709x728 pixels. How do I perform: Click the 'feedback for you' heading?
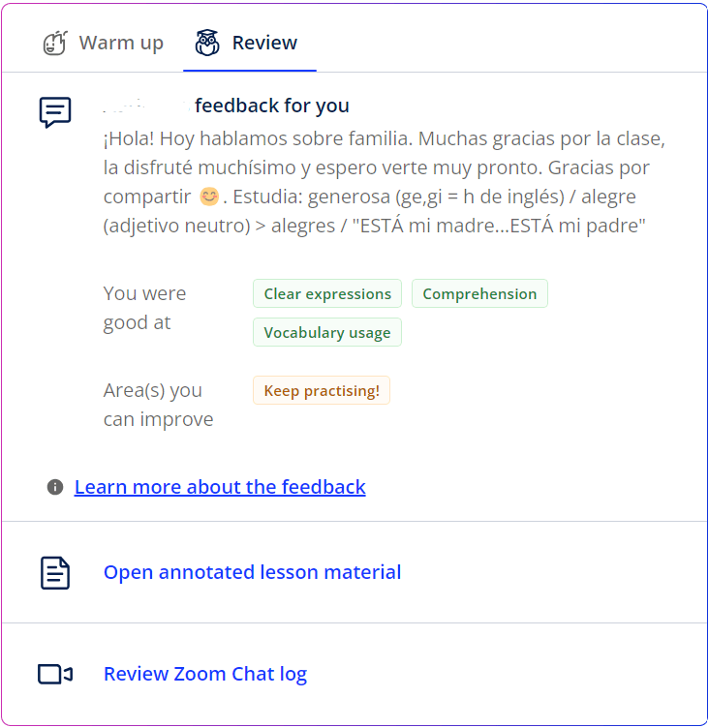(x=271, y=106)
